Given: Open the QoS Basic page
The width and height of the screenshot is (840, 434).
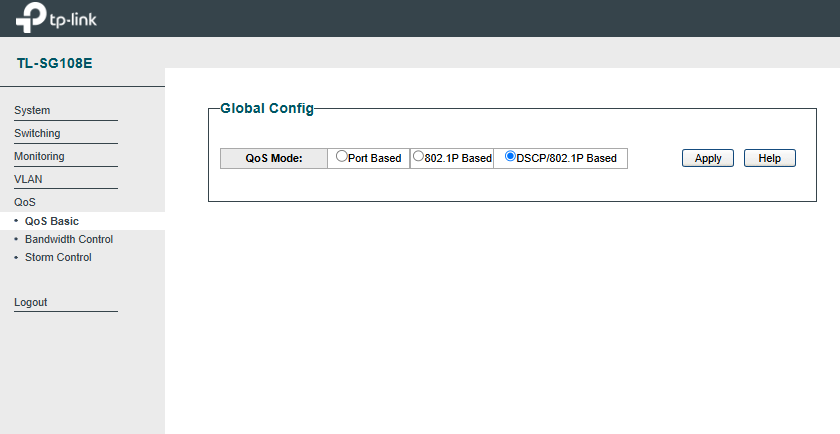Looking at the screenshot, I should [51, 221].
